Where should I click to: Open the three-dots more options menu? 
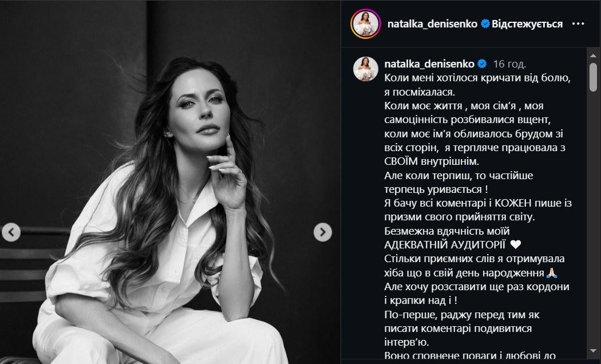[x=578, y=24]
